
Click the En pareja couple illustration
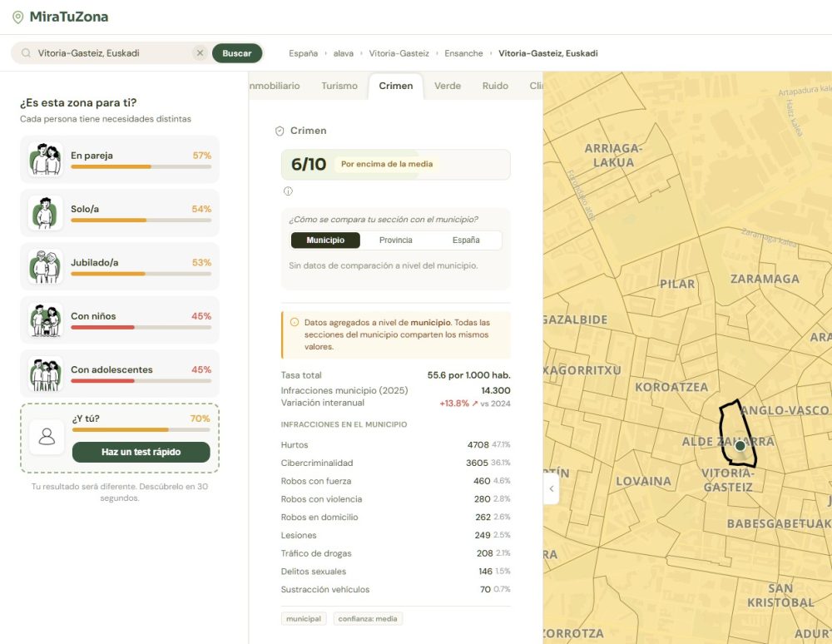tap(45, 159)
